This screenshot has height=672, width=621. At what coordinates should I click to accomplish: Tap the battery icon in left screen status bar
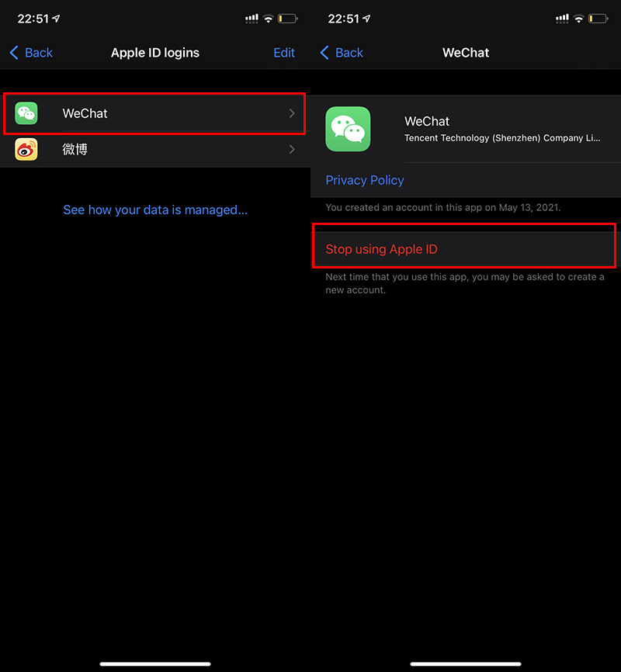287,19
